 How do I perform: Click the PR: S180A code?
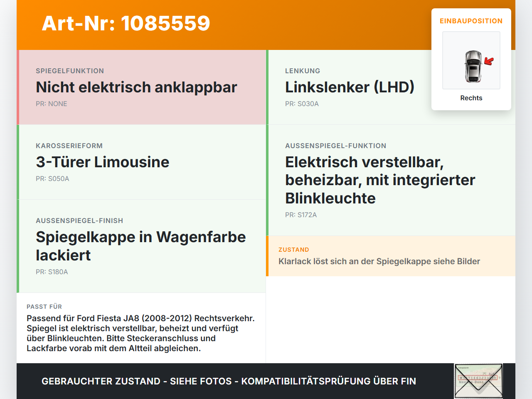(52, 272)
